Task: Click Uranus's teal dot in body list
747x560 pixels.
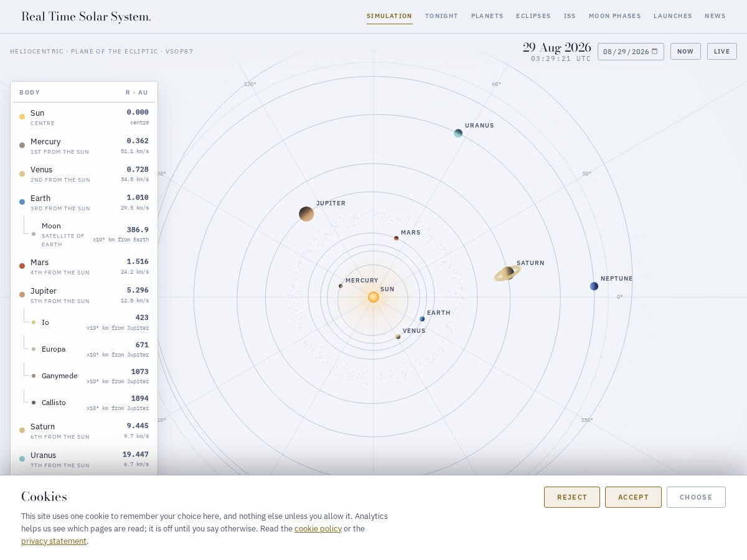Action: [22, 459]
